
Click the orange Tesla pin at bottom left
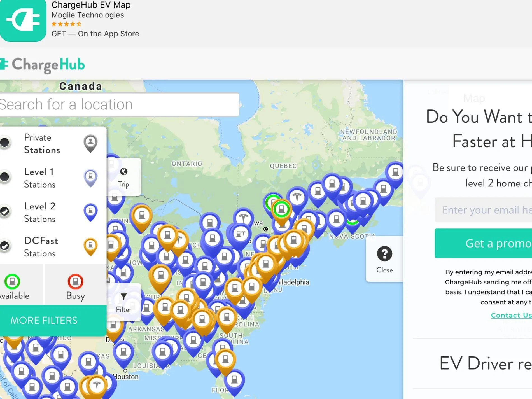click(97, 386)
